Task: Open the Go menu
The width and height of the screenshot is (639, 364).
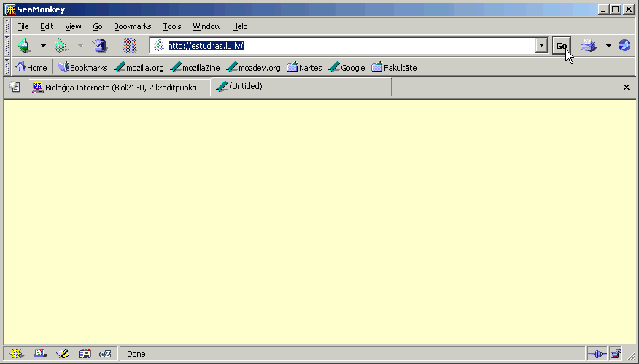Action: click(98, 26)
